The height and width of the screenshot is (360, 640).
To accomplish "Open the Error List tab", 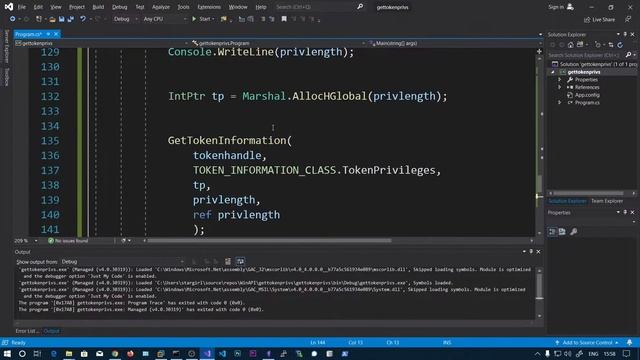I will click(x=27, y=331).
